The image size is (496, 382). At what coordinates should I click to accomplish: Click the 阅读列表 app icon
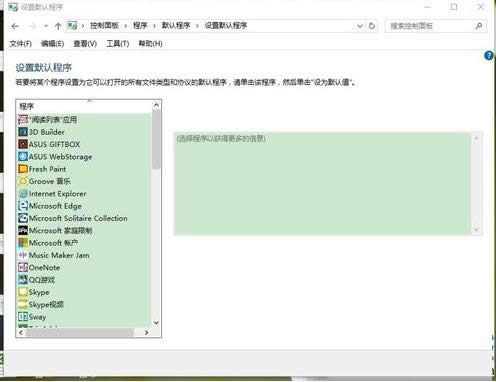(23, 119)
